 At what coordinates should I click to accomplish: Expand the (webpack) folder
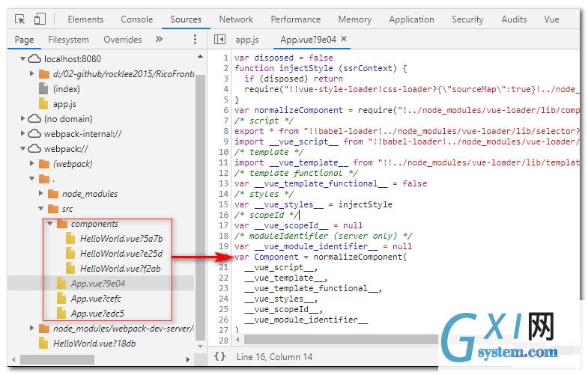[32, 164]
